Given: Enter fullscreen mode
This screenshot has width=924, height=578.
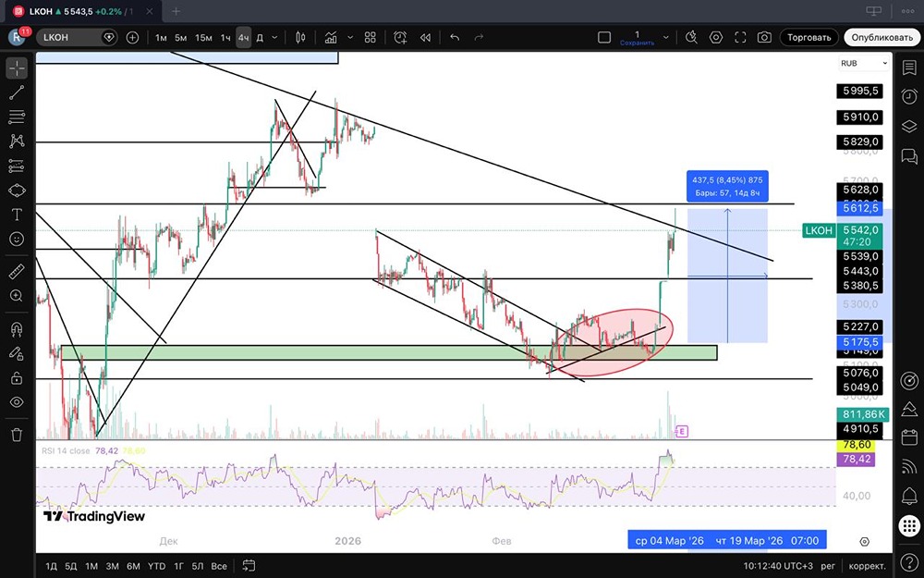Looking at the screenshot, I should point(741,37).
